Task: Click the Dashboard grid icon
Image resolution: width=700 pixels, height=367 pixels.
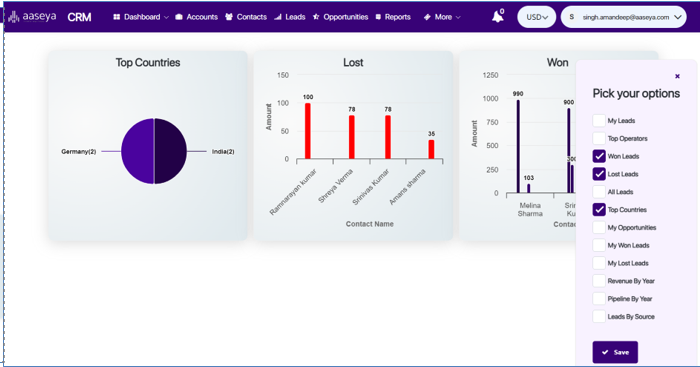Action: pos(117,17)
